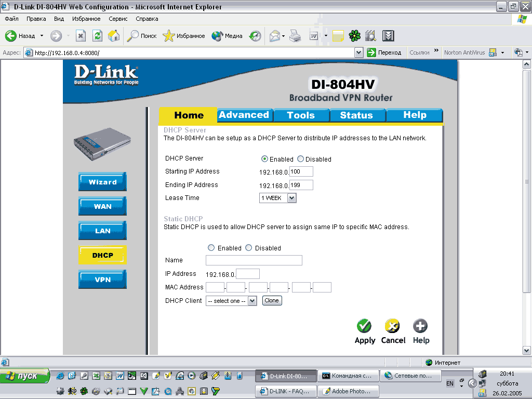Click the Mail envelope toolbar icon
Screen dimensions: 532x399
coord(274,36)
